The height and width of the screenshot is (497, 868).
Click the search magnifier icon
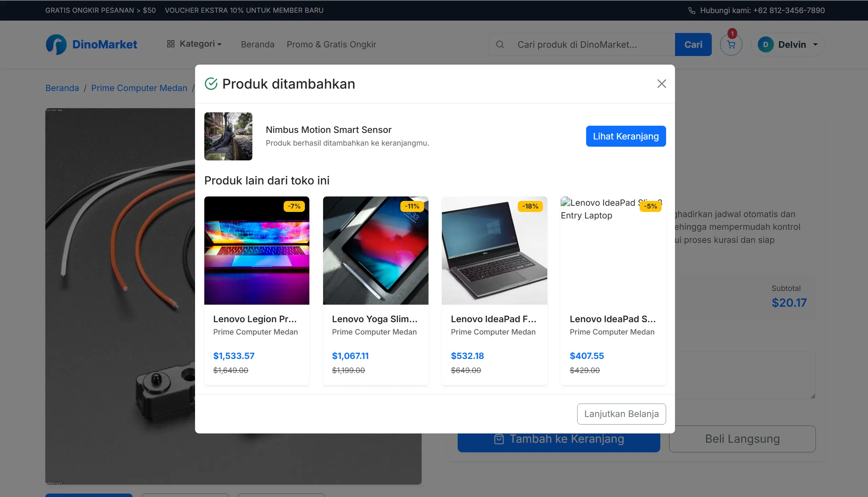coord(500,44)
